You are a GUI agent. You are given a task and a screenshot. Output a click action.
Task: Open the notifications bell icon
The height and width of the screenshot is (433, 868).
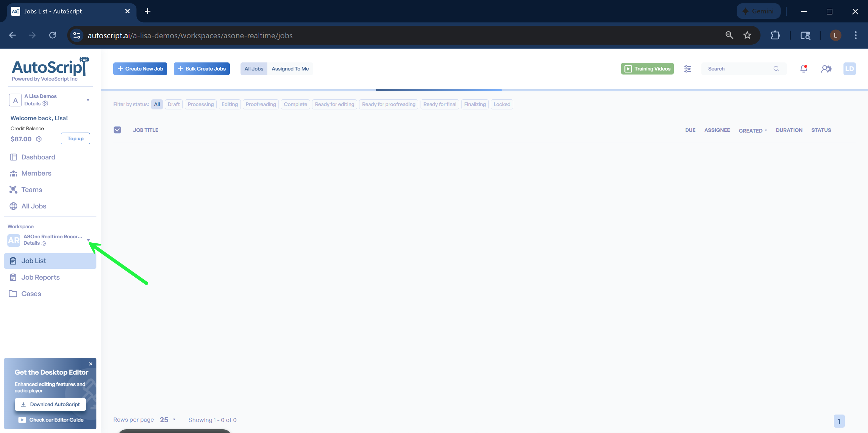[x=803, y=69]
